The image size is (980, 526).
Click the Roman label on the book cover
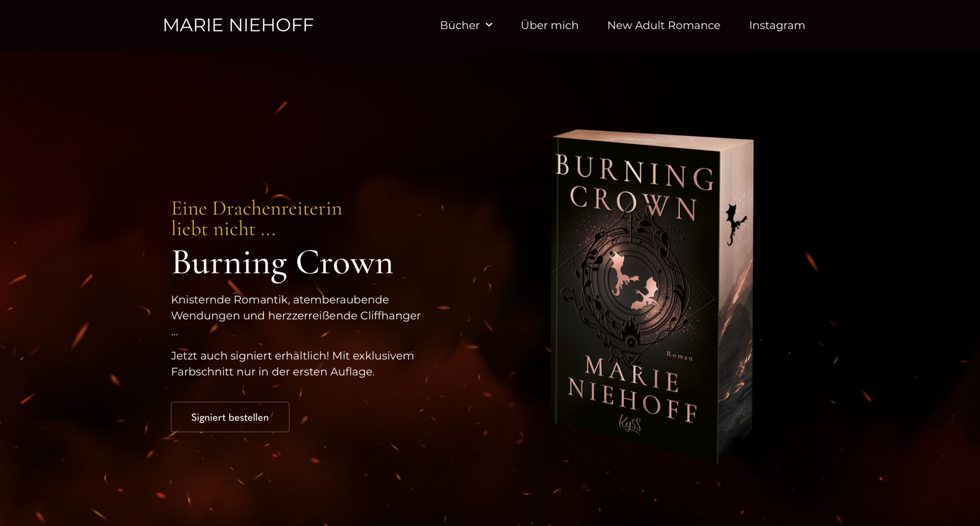(x=679, y=356)
